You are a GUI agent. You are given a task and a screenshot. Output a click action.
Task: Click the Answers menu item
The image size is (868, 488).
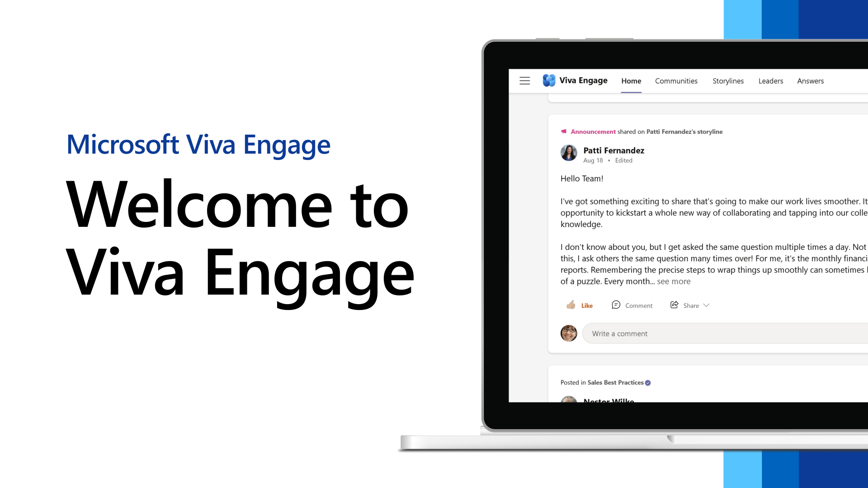coord(810,80)
